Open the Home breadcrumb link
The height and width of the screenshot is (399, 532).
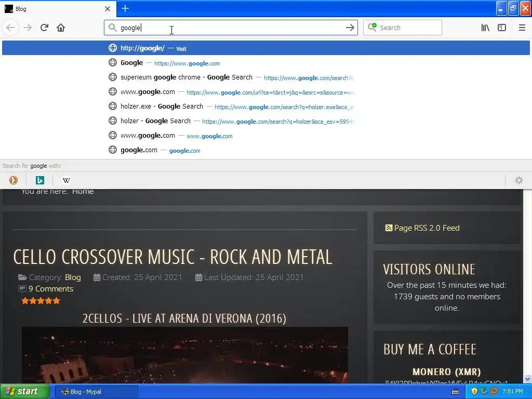[x=83, y=191]
